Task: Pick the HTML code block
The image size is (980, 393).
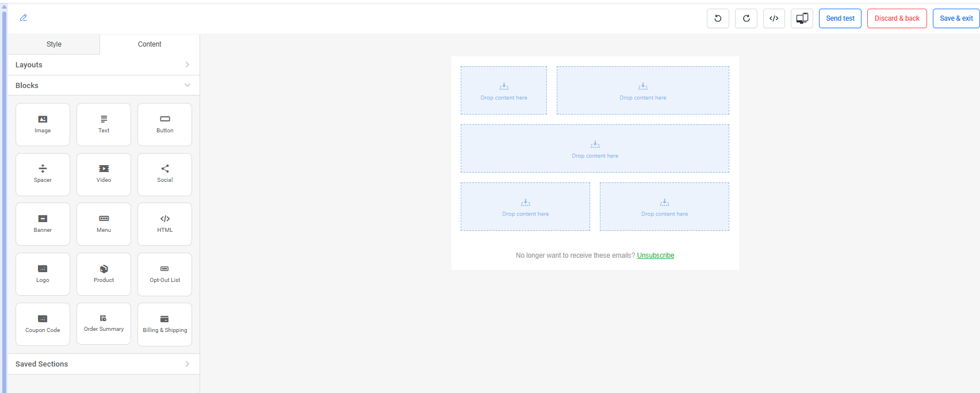Action: coord(164,224)
